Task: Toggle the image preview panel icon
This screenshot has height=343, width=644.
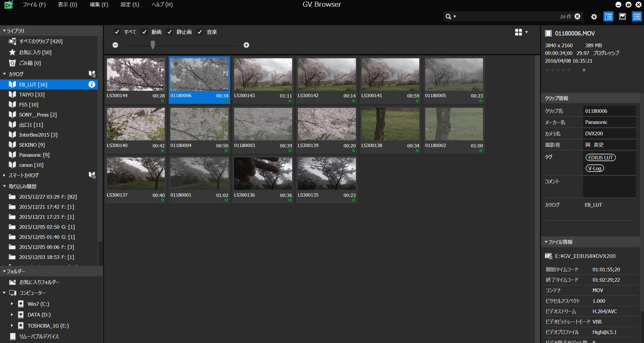Action: pyautogui.click(x=622, y=16)
